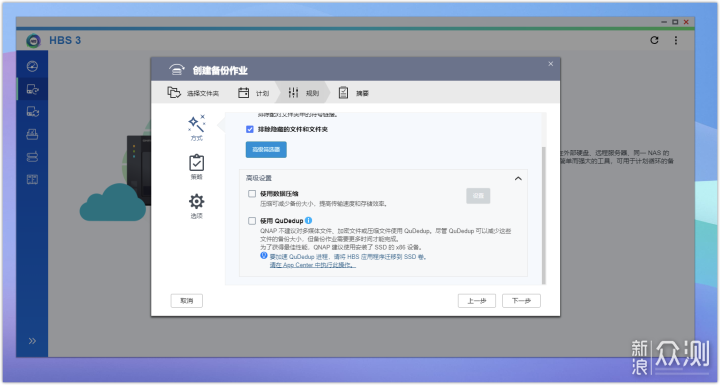
Task: Expand the sidebar with double chevron
Action: [32, 341]
